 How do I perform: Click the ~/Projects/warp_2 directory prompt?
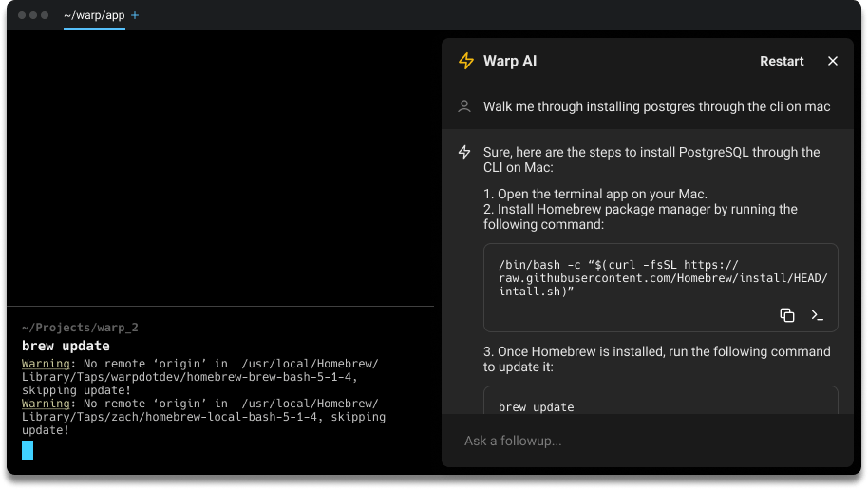click(x=80, y=328)
